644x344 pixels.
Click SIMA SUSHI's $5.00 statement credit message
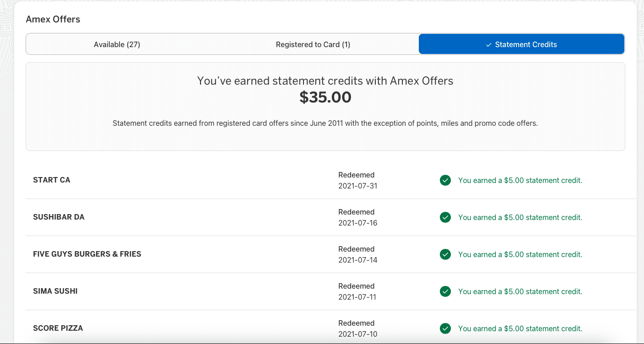point(520,291)
